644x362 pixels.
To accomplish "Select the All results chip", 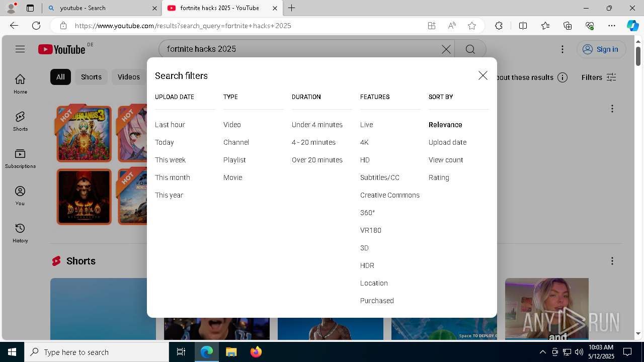I will point(60,77).
